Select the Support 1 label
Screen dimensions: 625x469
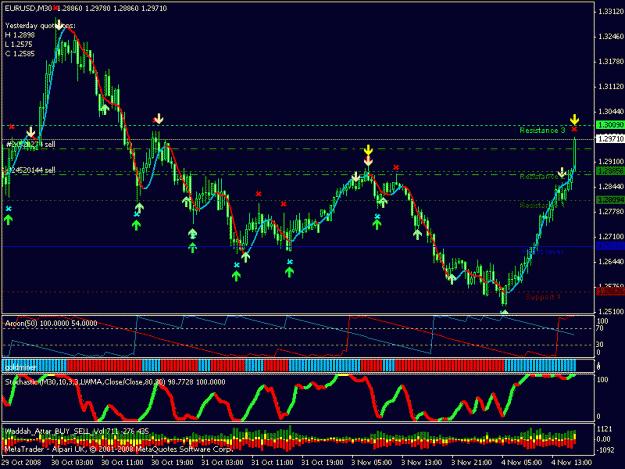click(x=543, y=297)
